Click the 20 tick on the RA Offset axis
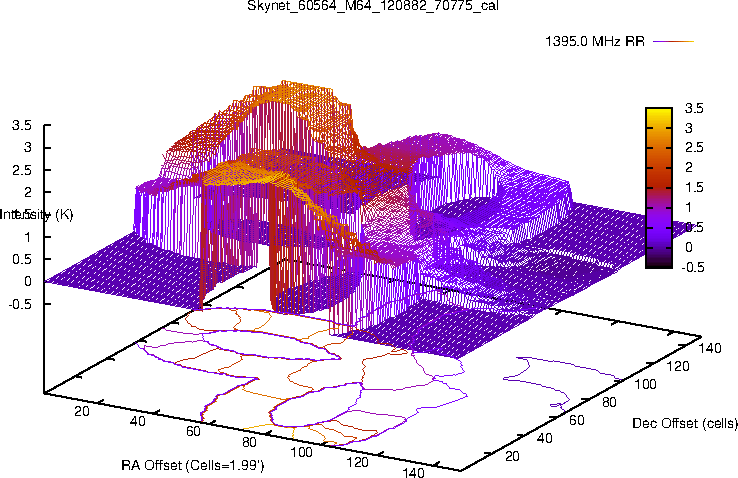 [82, 411]
